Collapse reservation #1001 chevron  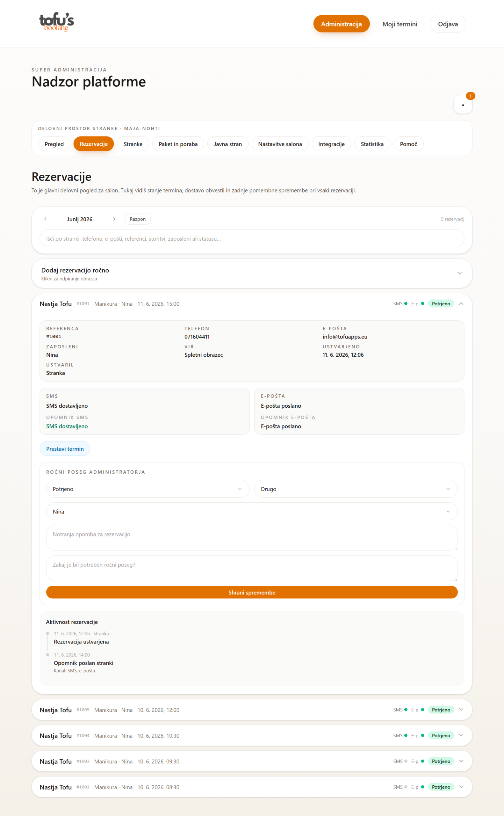461,303
